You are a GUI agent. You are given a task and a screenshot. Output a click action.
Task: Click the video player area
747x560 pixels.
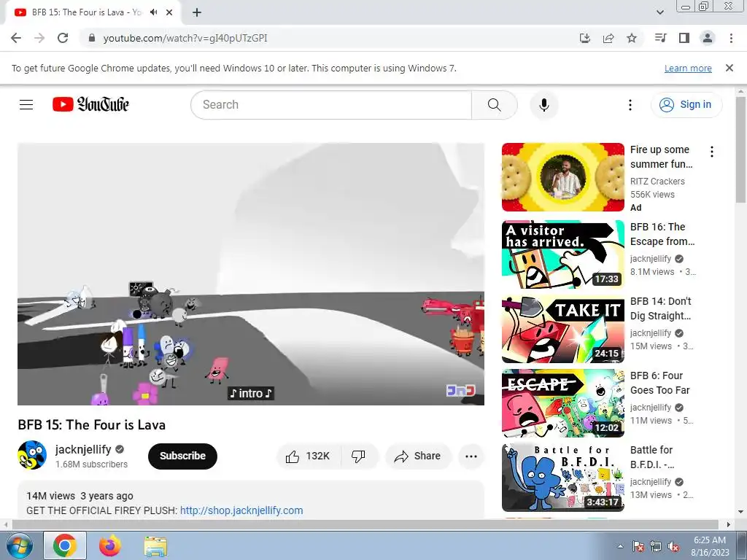tap(251, 274)
